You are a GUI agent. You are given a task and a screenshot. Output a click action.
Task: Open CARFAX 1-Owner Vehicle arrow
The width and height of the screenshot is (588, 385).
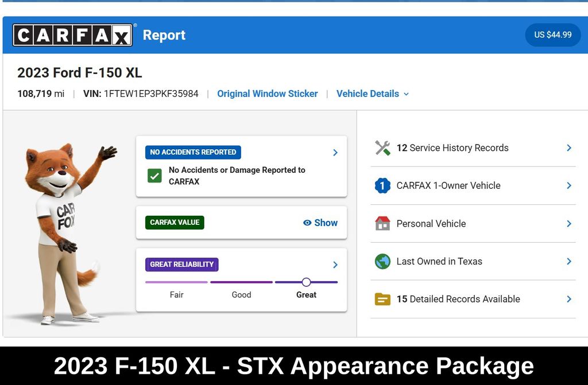[x=569, y=185]
